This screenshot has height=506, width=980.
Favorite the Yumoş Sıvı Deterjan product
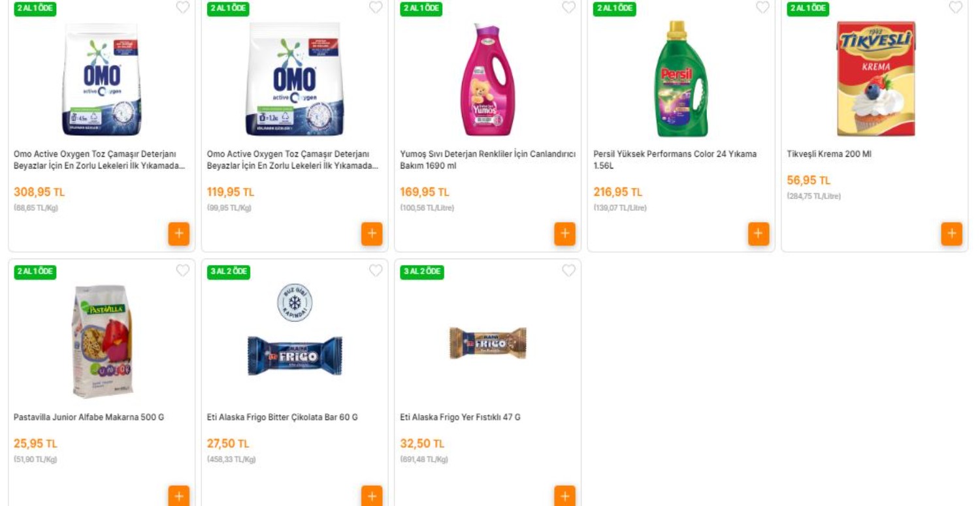pos(568,8)
